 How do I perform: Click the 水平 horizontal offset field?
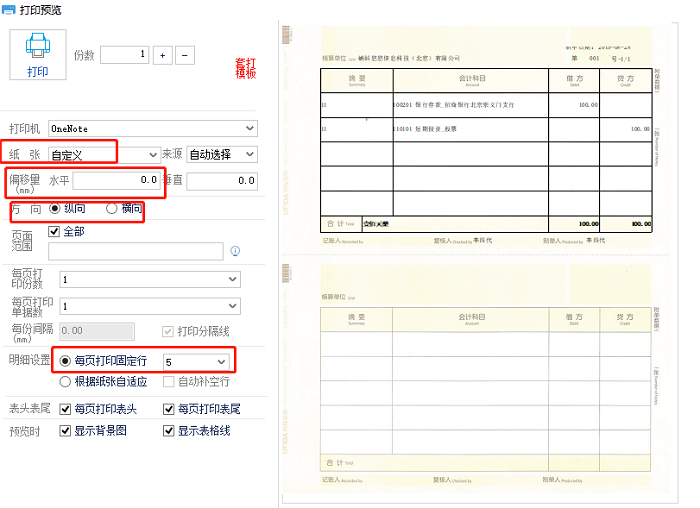click(x=115, y=181)
